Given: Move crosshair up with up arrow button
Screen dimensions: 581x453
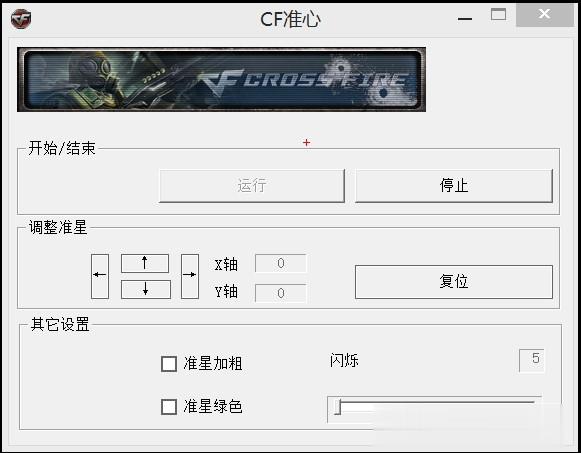Looking at the screenshot, I should tap(145, 263).
